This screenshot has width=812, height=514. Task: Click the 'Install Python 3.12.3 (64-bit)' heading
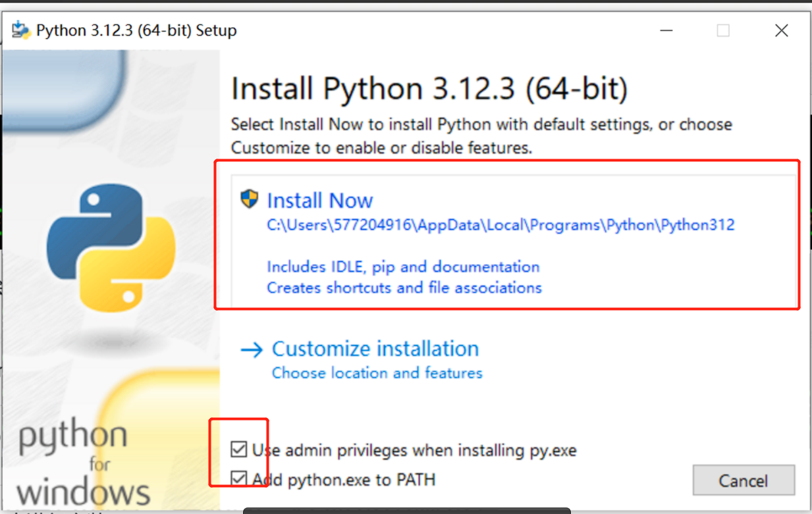point(429,89)
